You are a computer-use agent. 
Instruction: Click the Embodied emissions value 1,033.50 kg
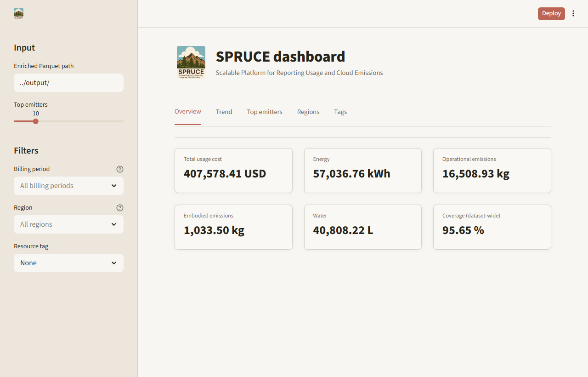point(214,230)
